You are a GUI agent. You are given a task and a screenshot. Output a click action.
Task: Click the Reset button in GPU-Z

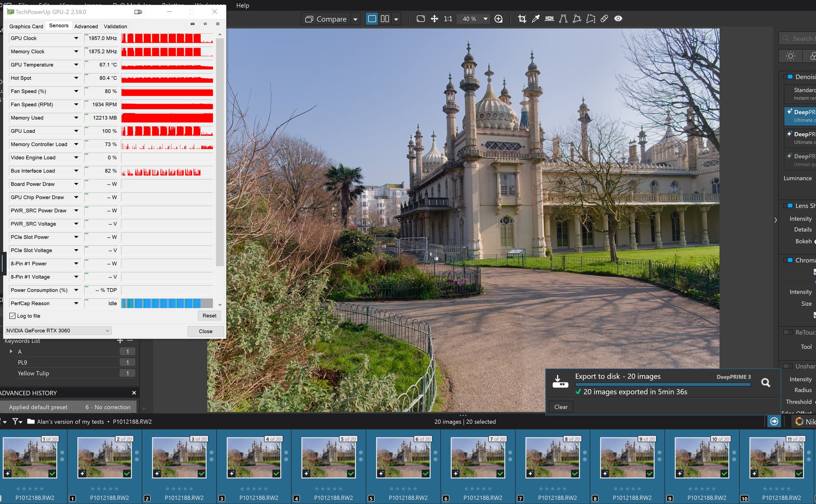coord(209,315)
